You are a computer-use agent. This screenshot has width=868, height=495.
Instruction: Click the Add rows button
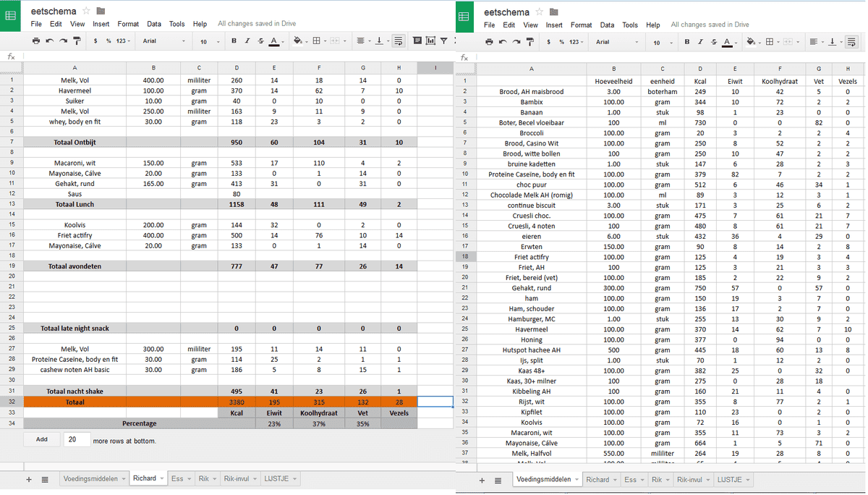pyautogui.click(x=42, y=439)
